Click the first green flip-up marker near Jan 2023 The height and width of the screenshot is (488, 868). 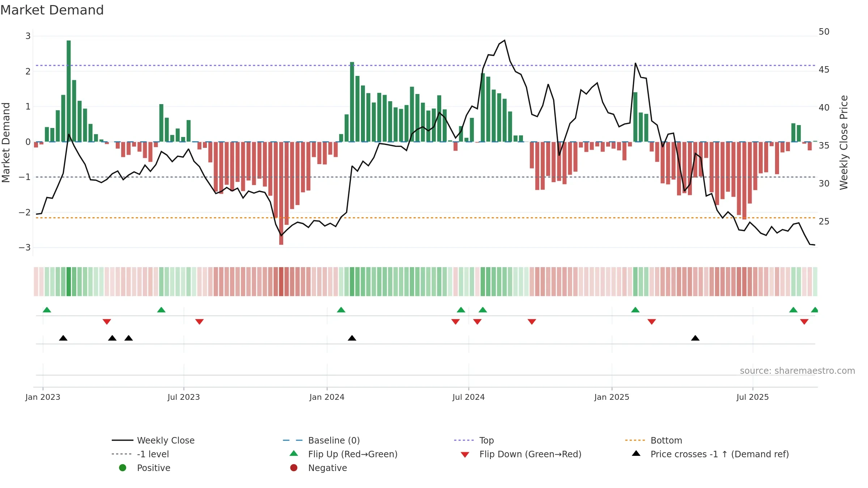47,310
